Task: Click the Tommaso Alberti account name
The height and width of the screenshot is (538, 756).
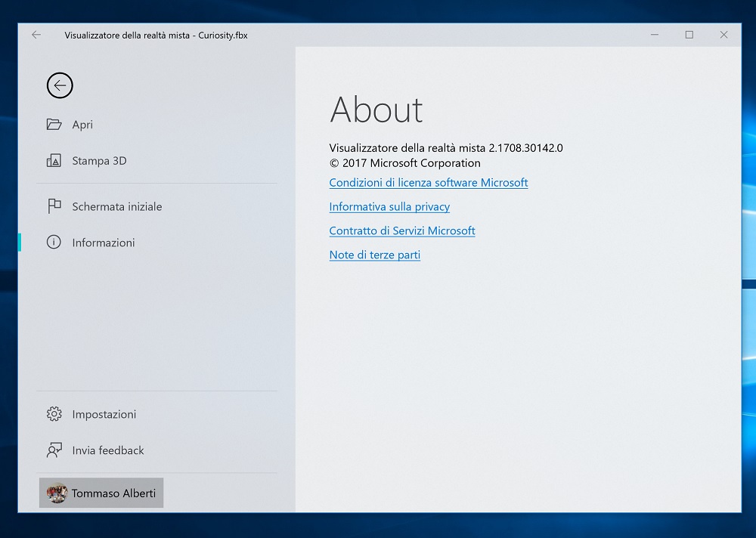Action: 113,493
